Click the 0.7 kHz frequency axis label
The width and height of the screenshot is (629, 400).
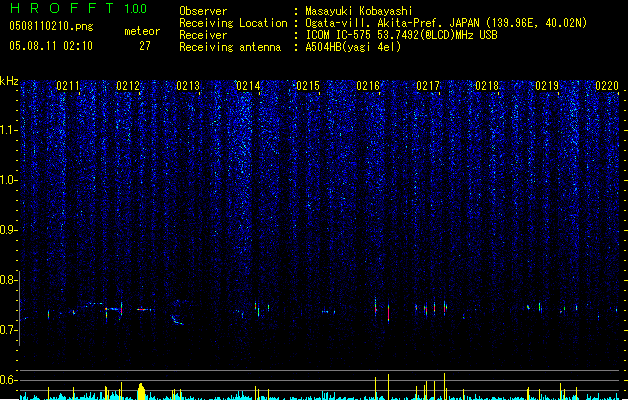coord(8,330)
